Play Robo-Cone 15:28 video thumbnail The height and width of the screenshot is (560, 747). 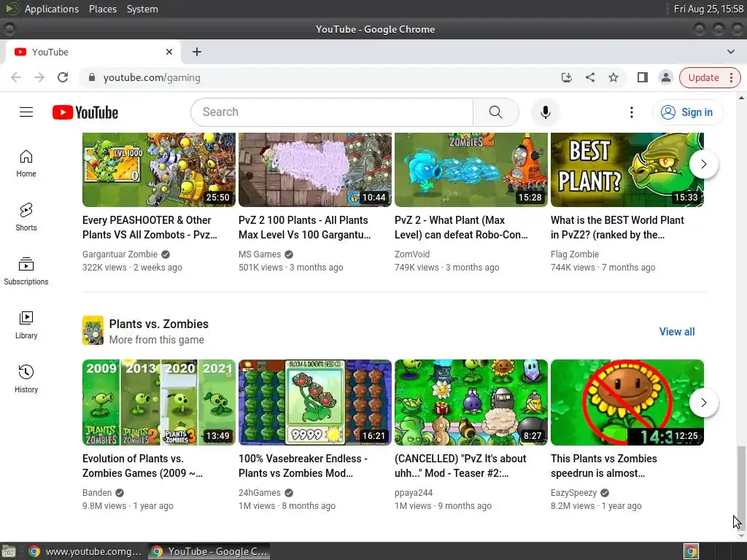click(x=471, y=169)
